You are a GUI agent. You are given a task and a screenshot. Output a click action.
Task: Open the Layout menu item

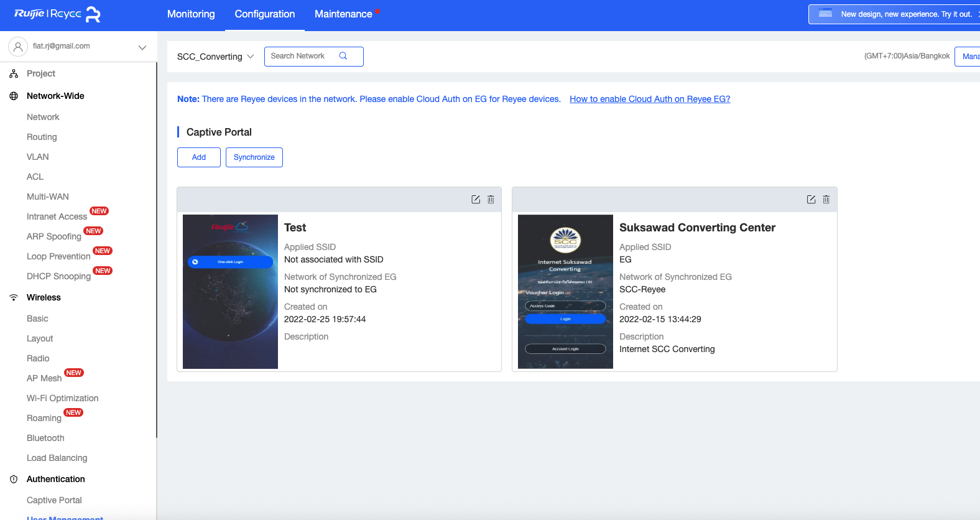(x=40, y=338)
